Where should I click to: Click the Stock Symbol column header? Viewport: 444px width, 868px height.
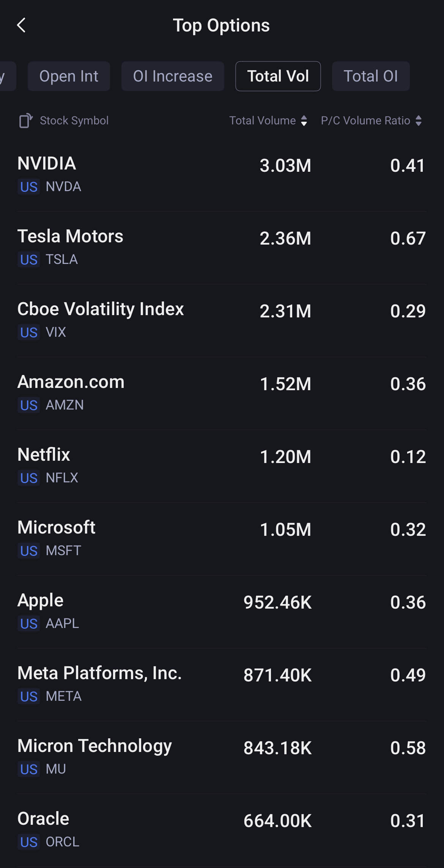(74, 121)
